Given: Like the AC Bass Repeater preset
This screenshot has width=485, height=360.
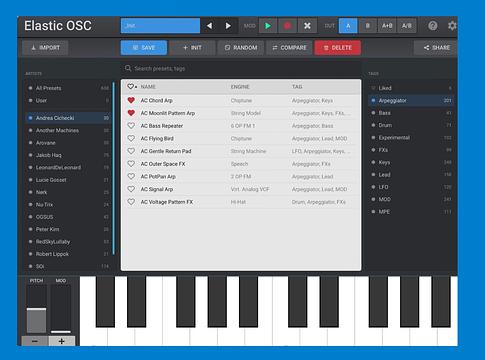Looking at the screenshot, I should click(131, 126).
